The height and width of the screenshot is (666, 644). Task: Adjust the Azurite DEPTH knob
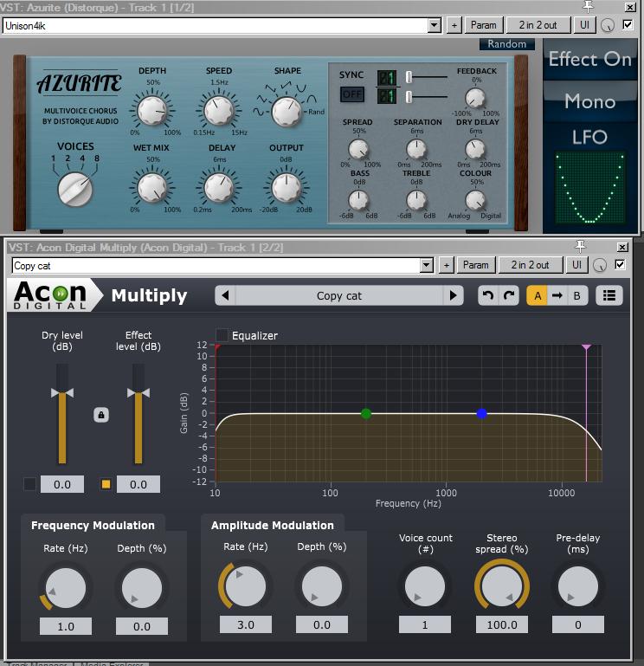(x=152, y=111)
